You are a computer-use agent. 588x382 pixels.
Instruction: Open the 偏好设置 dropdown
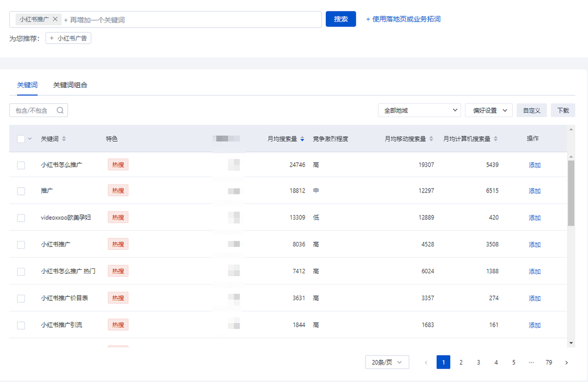pyautogui.click(x=488, y=110)
